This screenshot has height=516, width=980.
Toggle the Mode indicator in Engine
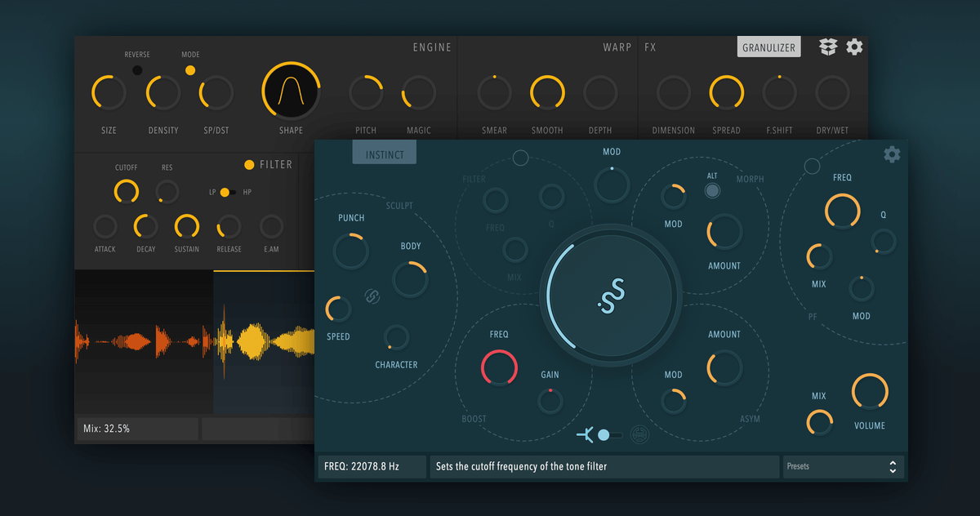[190, 70]
